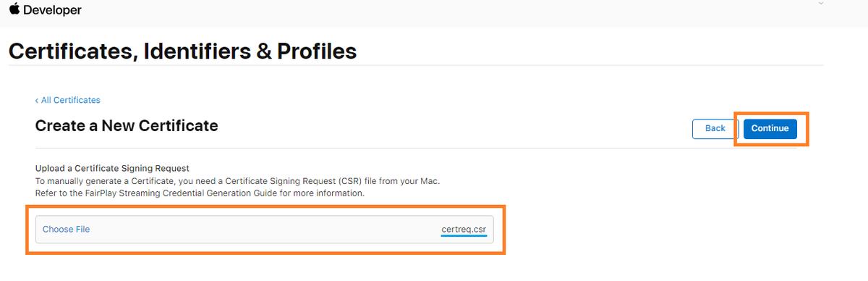Image resolution: width=868 pixels, height=281 pixels.
Task: Click the blue underline beneath certreq.csr
Action: coord(464,236)
